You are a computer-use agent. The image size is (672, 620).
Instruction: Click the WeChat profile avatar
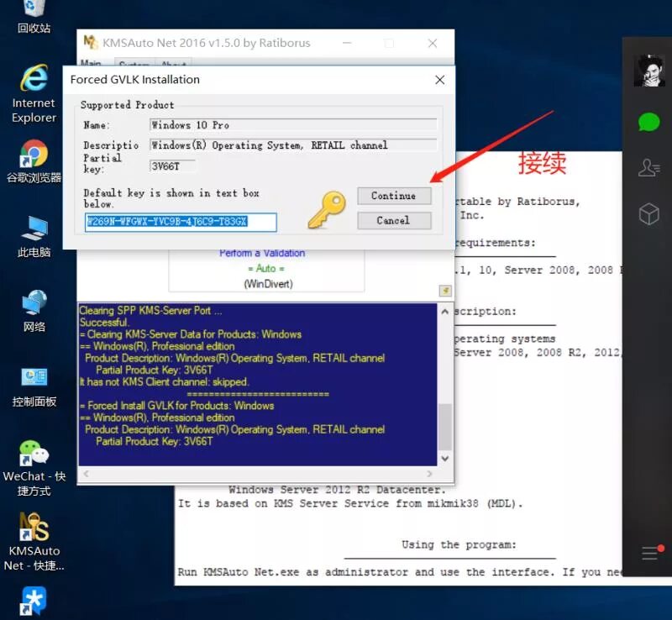(x=649, y=71)
